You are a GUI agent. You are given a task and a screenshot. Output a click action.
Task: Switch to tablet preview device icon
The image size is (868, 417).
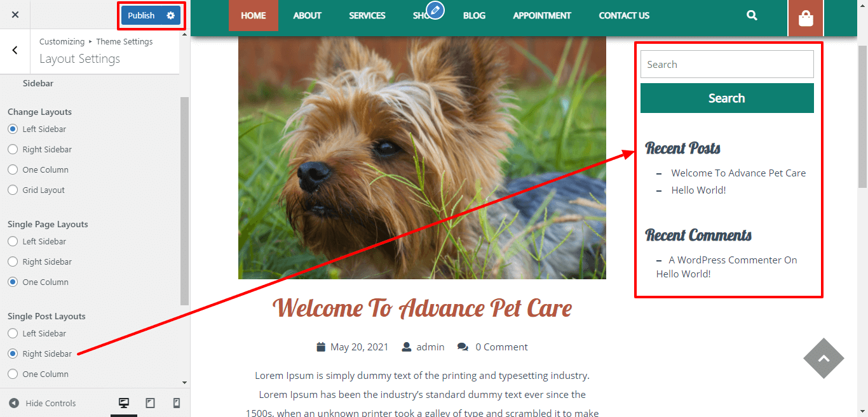coord(151,403)
